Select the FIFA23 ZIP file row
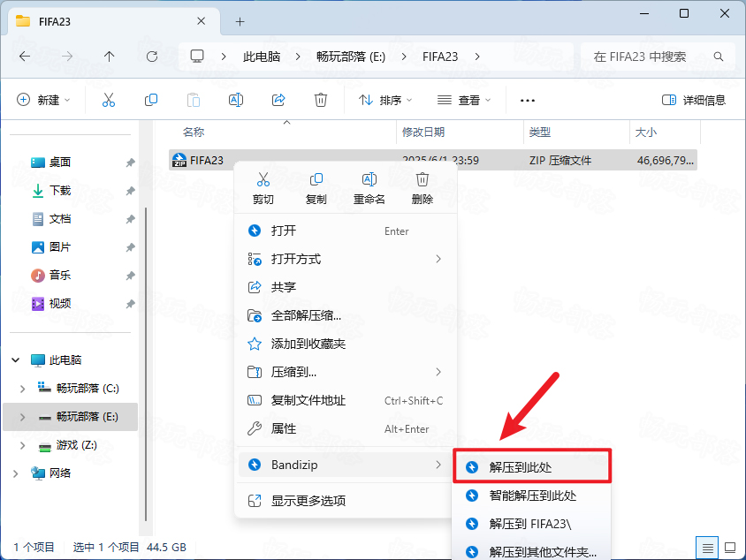Viewport: 746px width, 560px height. tap(433, 160)
